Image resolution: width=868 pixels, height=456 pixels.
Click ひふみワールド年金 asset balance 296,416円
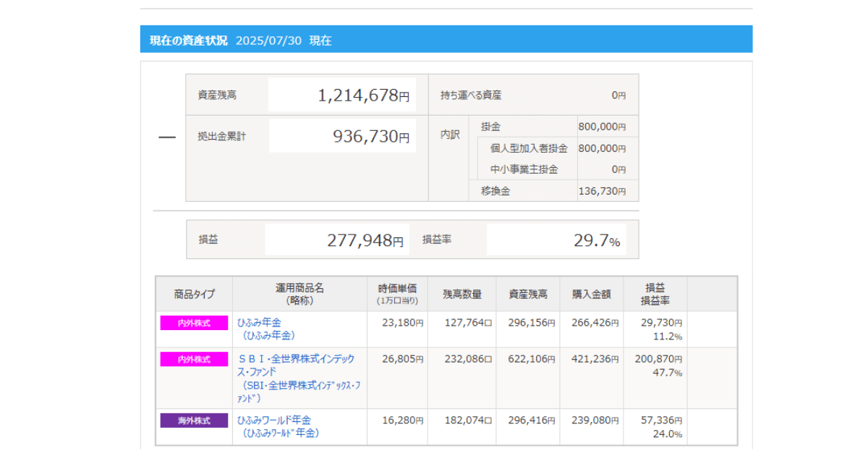532,421
